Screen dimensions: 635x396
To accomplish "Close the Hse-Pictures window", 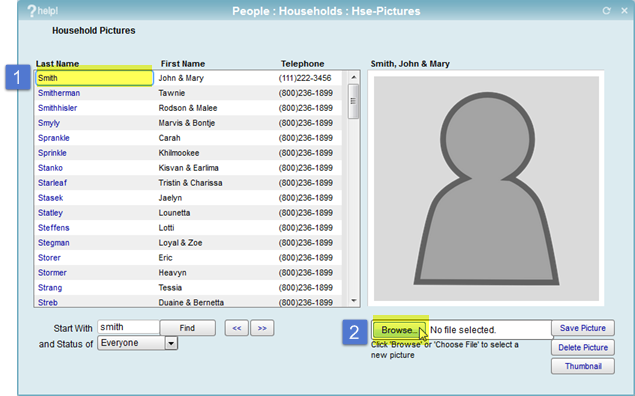I will (x=624, y=11).
